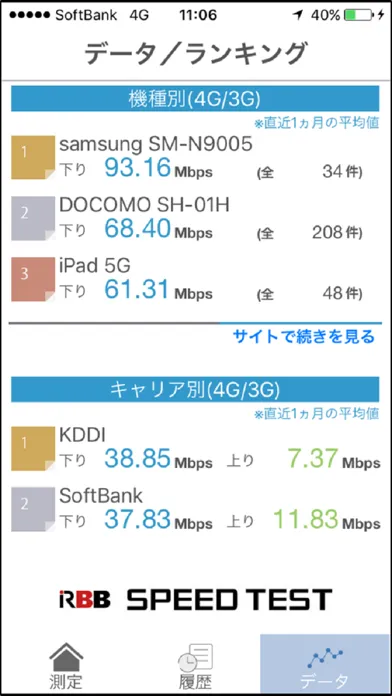Follow the サイトで続きを見る link
This screenshot has height=696, width=392.
pyautogui.click(x=304, y=337)
